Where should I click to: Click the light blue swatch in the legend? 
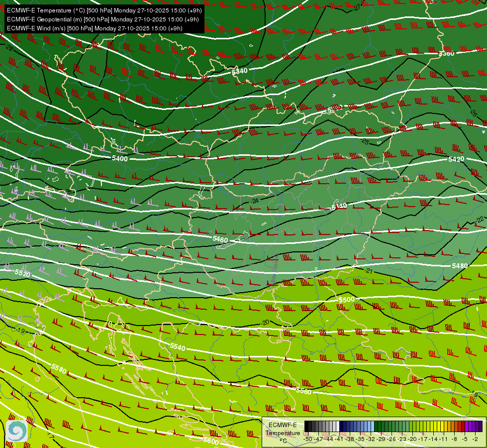(x=373, y=426)
